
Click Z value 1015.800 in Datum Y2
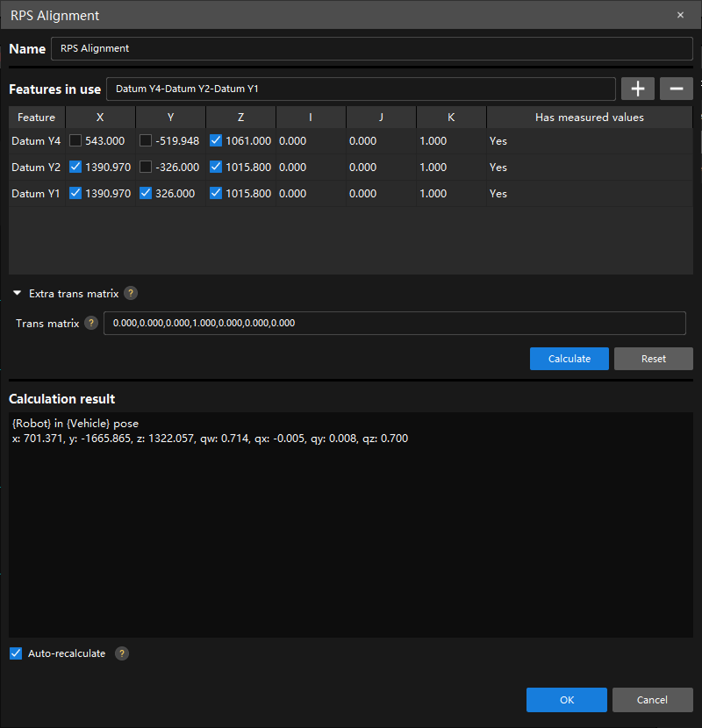tap(248, 168)
